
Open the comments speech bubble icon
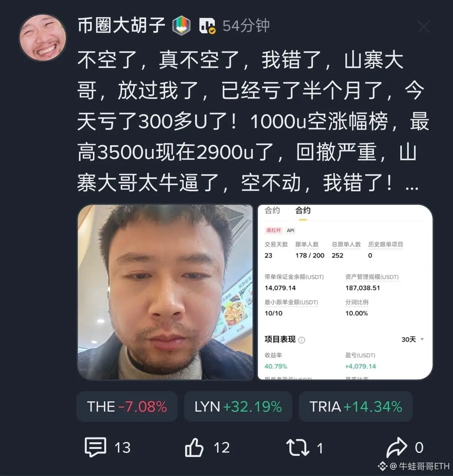[96, 447]
